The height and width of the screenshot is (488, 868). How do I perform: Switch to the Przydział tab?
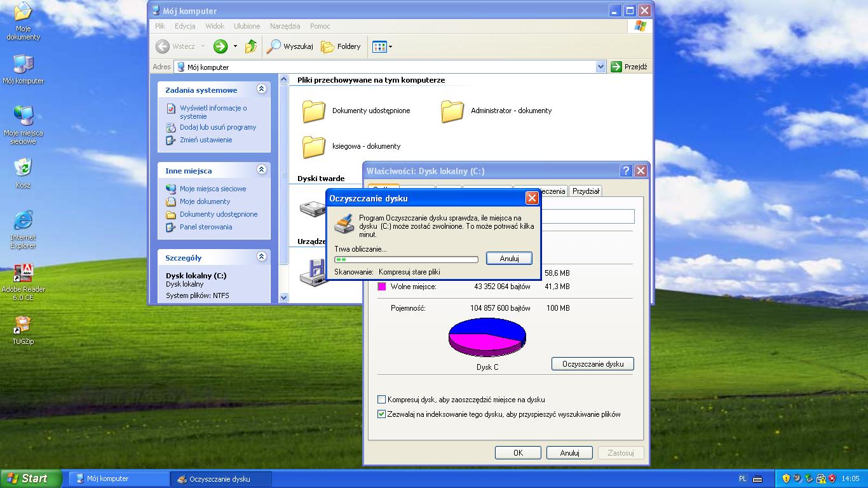[585, 191]
